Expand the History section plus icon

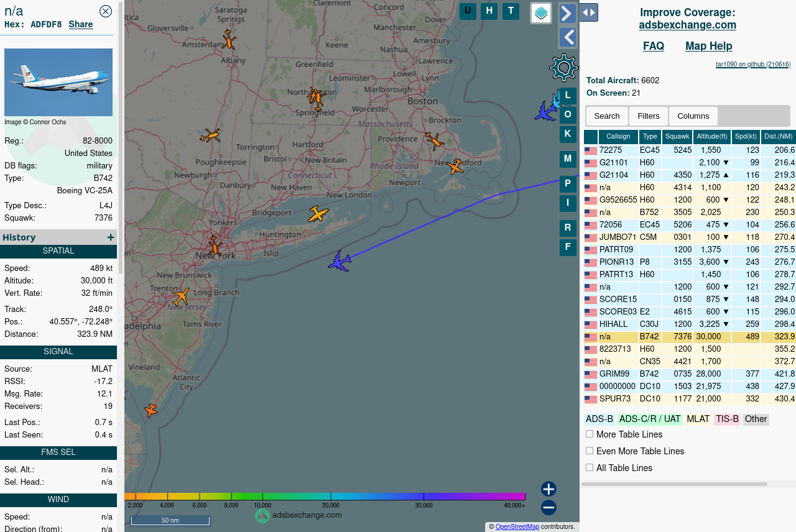click(111, 237)
